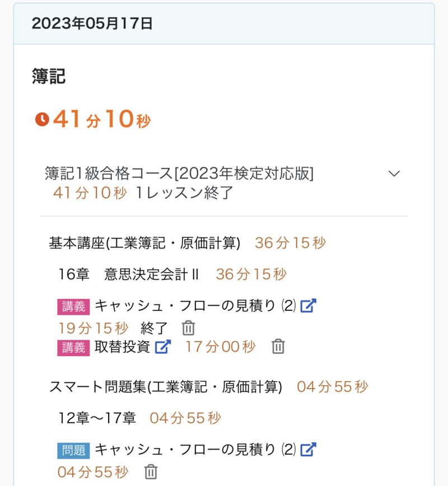Collapse the 簿記1級合格コース chevron

point(394,174)
